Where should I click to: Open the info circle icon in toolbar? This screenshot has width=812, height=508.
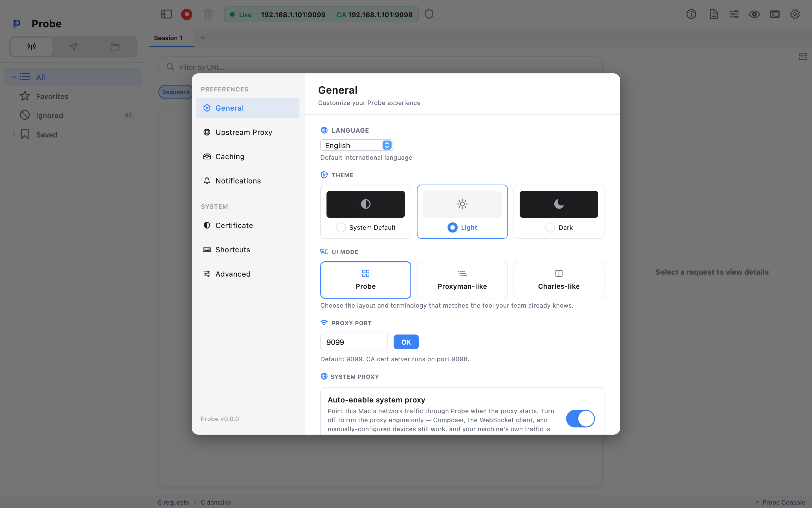[691, 14]
